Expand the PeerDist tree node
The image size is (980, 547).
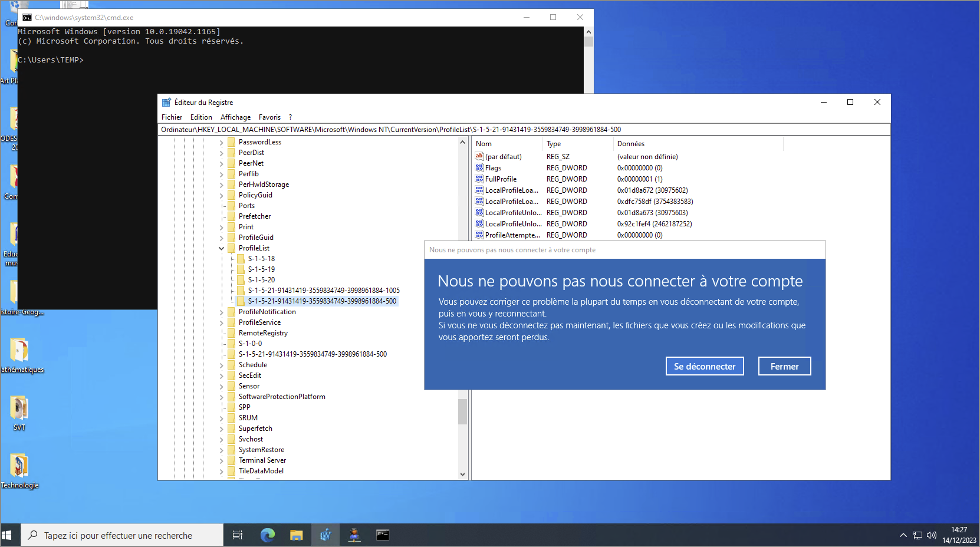click(x=222, y=153)
